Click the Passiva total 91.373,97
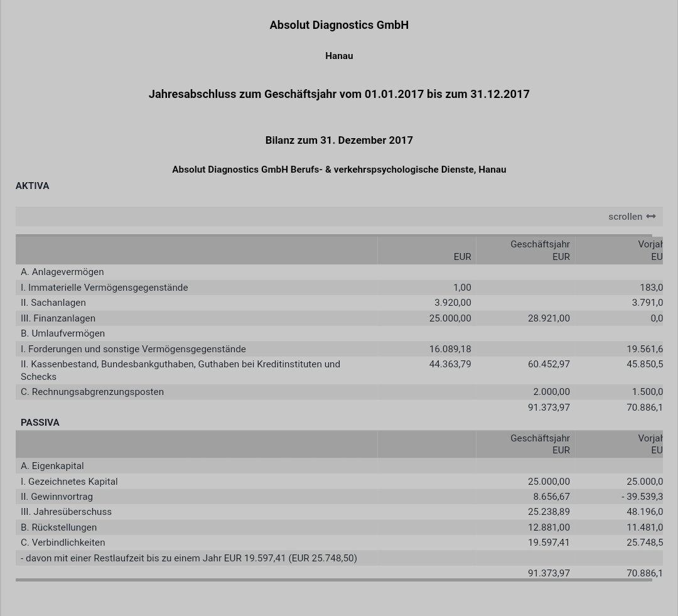This screenshot has height=616, width=678. coord(549,573)
